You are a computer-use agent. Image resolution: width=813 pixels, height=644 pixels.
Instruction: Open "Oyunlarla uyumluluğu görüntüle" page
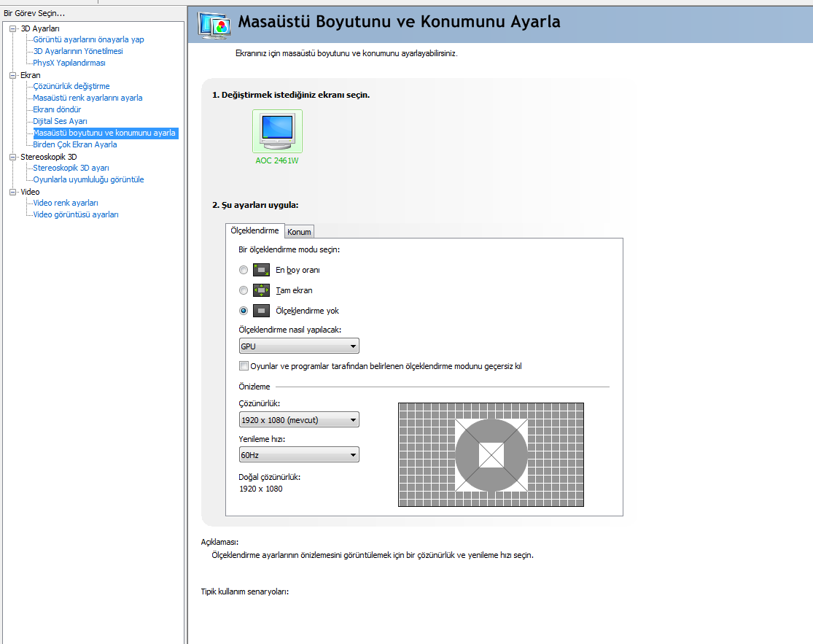(89, 179)
